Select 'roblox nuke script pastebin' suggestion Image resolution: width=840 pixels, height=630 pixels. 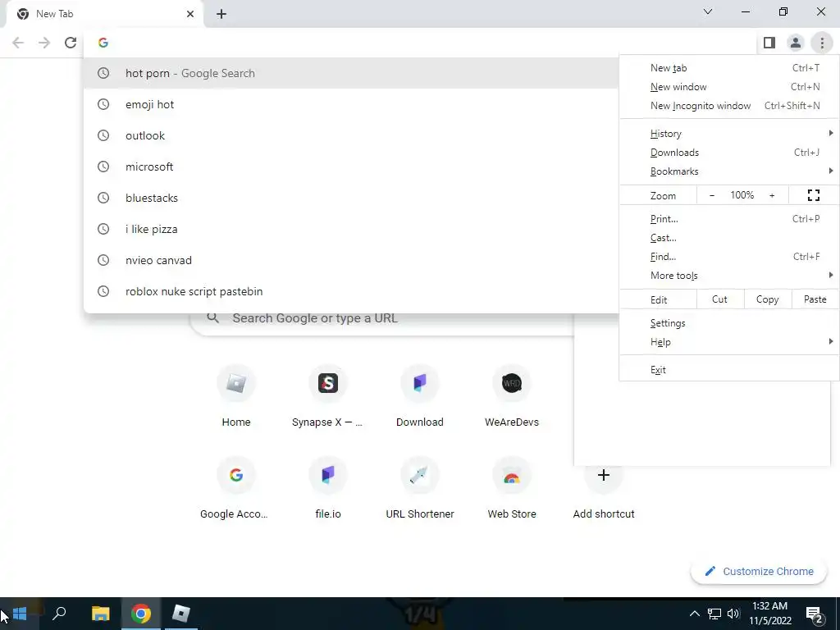click(x=351, y=291)
